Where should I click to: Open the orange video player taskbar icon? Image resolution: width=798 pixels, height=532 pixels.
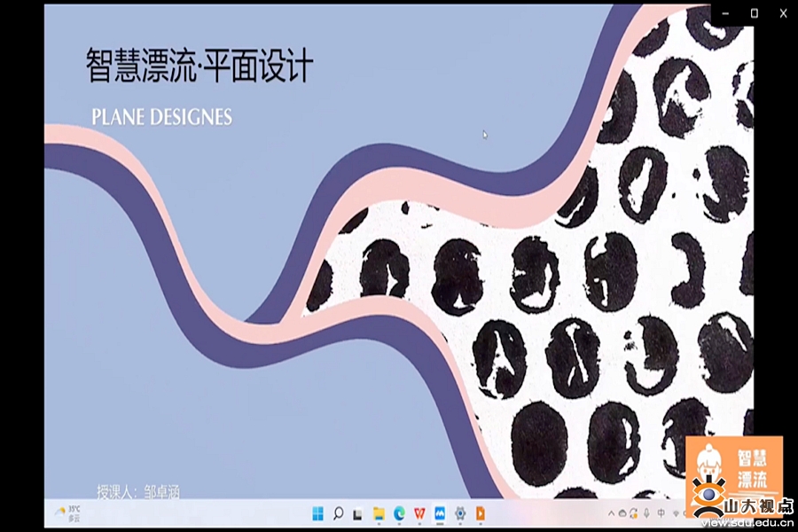coord(481,513)
